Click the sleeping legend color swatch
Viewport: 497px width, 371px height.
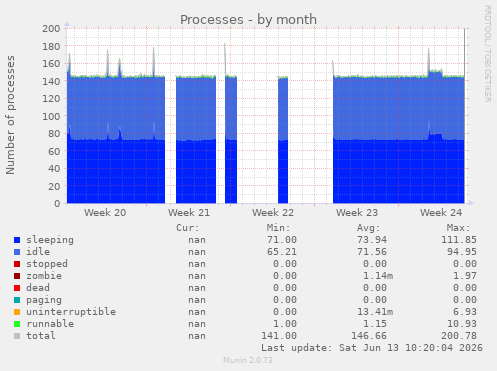pyautogui.click(x=17, y=240)
